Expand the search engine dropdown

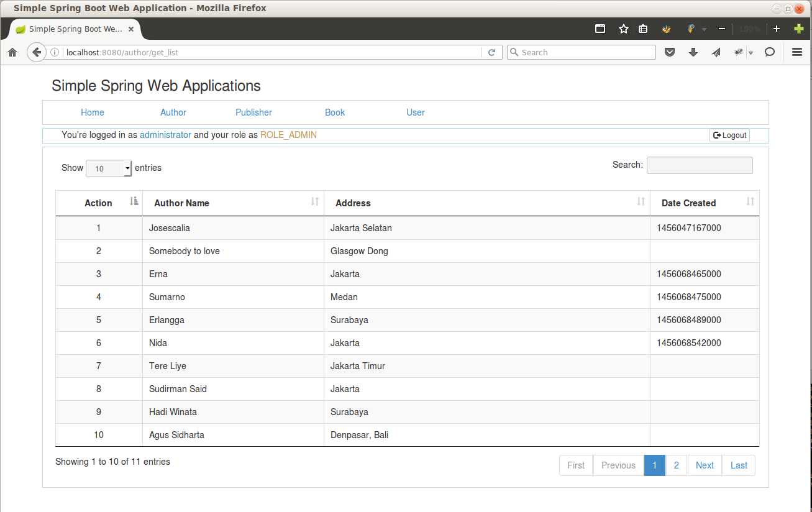(516, 52)
